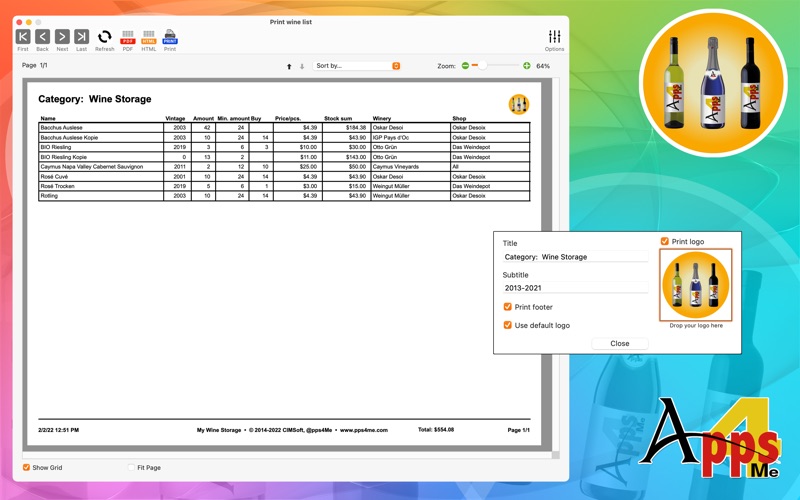Disable the Use default logo checkbox
This screenshot has width=800, height=500.
click(x=507, y=325)
